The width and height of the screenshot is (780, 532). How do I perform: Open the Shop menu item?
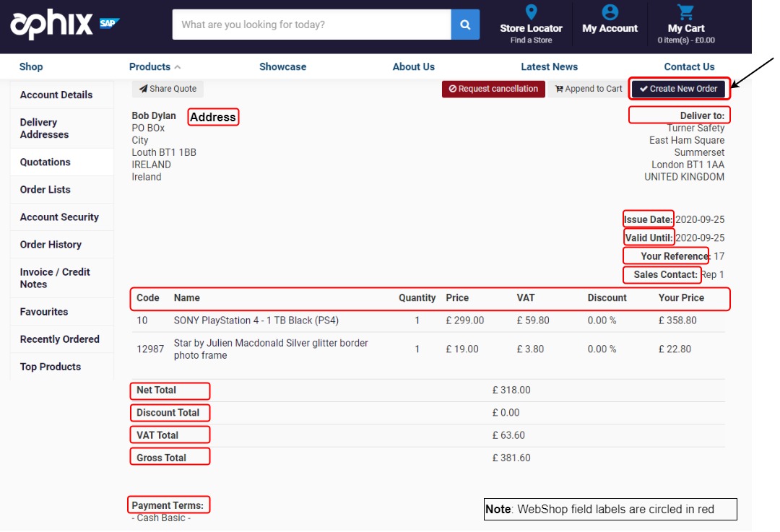(x=31, y=66)
